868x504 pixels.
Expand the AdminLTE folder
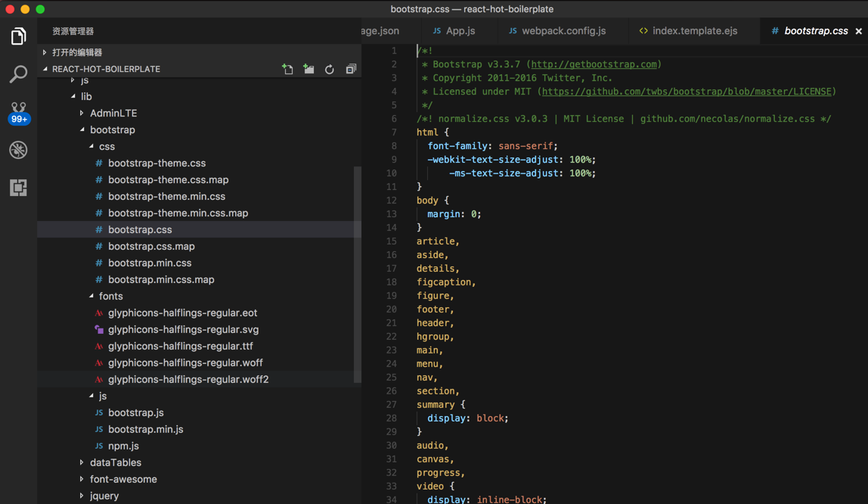pyautogui.click(x=113, y=114)
